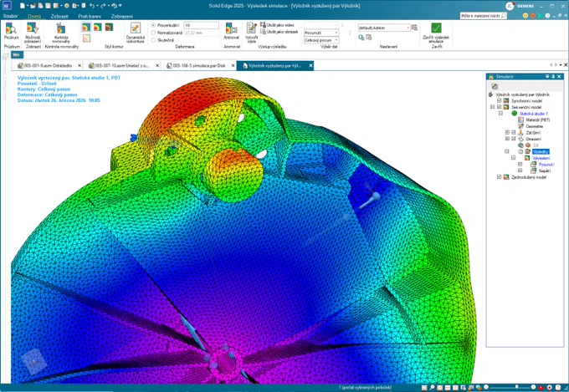Toggle checkbox for Omezení
The width and height of the screenshot is (569, 392).
[x=514, y=139]
